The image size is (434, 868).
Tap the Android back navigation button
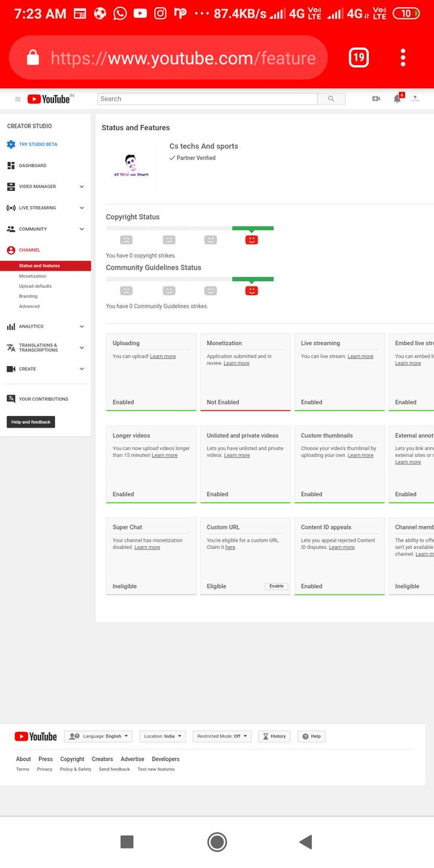[306, 841]
